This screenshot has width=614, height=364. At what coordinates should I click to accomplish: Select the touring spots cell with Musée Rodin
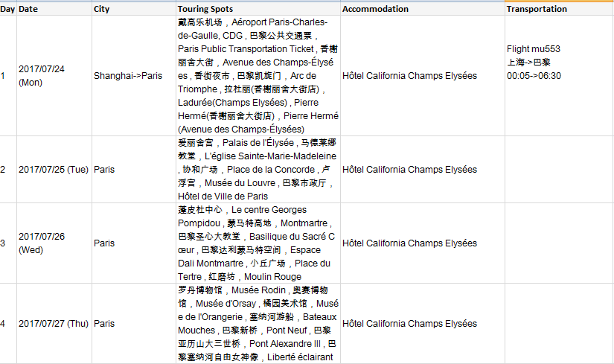click(x=258, y=323)
